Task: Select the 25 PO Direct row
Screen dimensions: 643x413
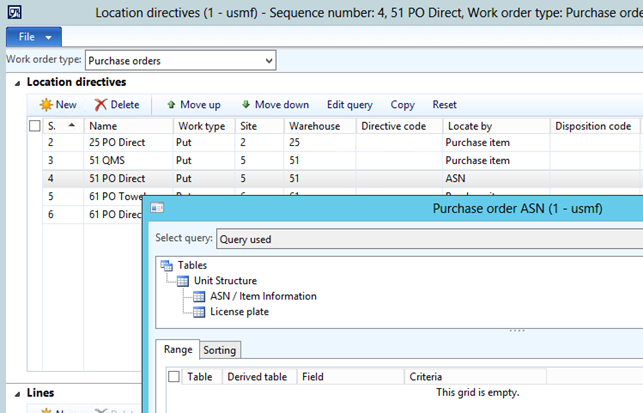Action: (x=116, y=143)
